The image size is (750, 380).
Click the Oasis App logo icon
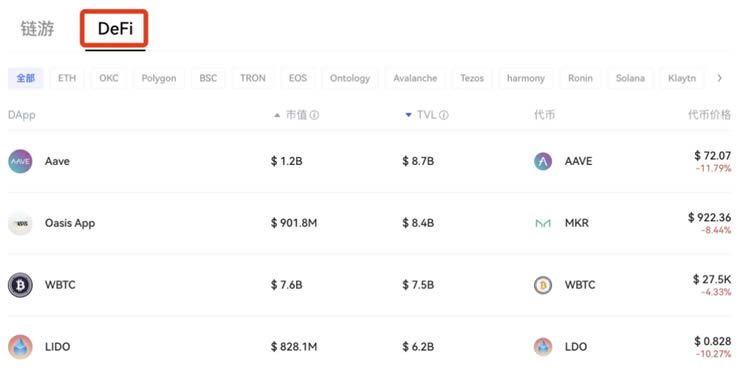20,223
